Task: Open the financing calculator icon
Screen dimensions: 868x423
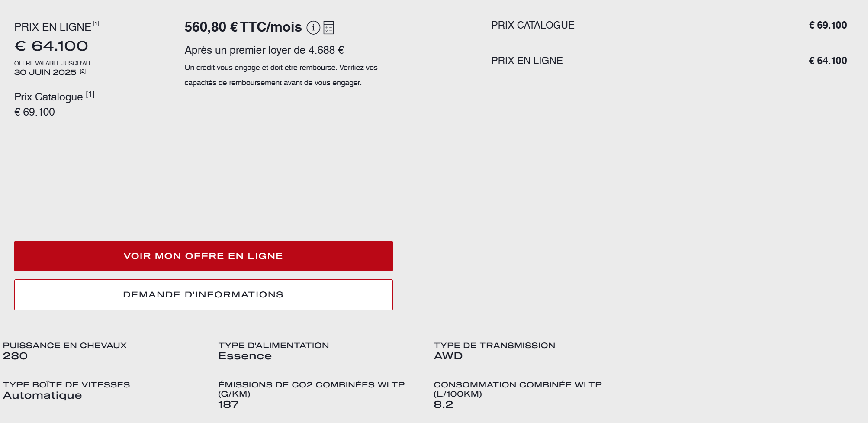Action: coord(328,28)
